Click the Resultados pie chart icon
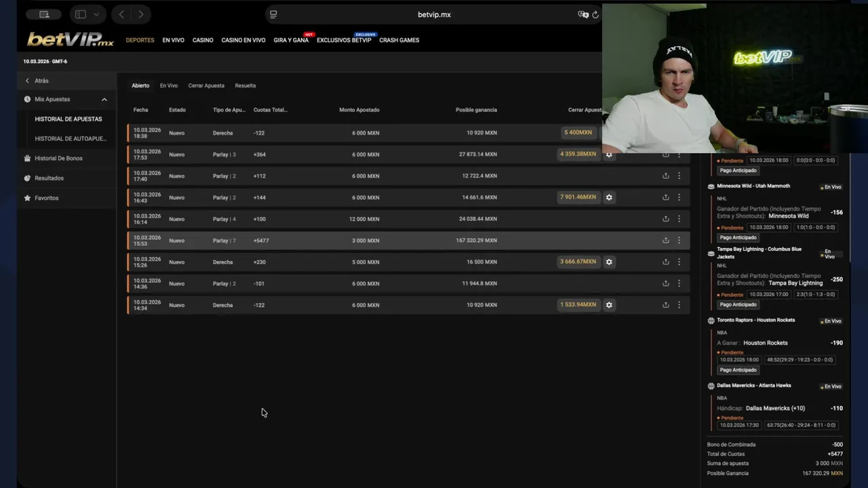 tap(27, 178)
